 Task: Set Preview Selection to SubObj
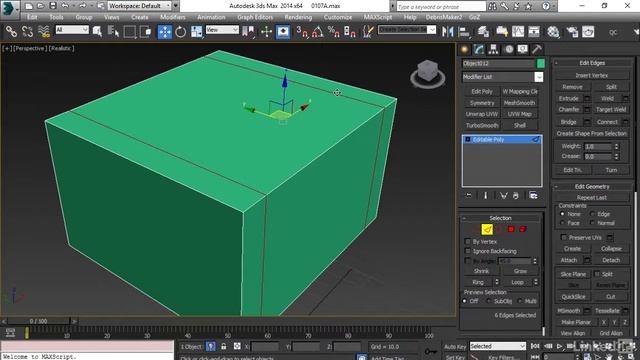(489, 301)
